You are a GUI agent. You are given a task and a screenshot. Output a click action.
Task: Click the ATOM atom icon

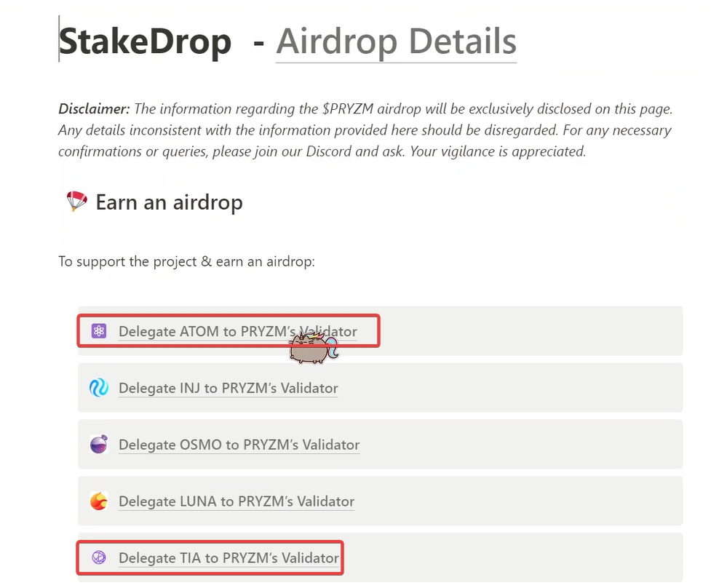[99, 331]
